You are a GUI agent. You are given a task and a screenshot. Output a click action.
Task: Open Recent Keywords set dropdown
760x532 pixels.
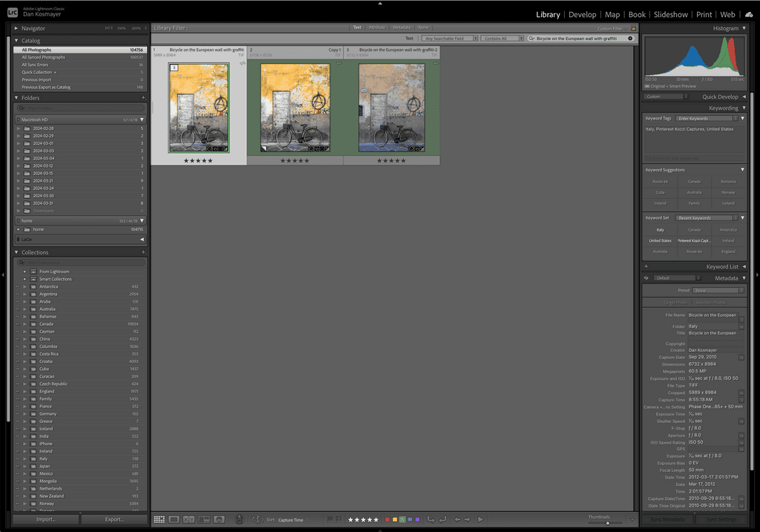[x=707, y=218]
